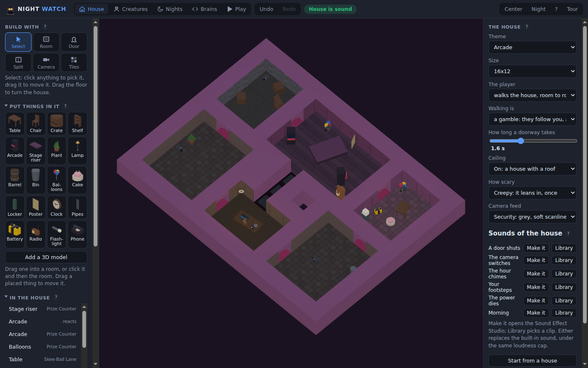Select the Locker object
Viewport: 588px width, 368px height.
click(15, 207)
